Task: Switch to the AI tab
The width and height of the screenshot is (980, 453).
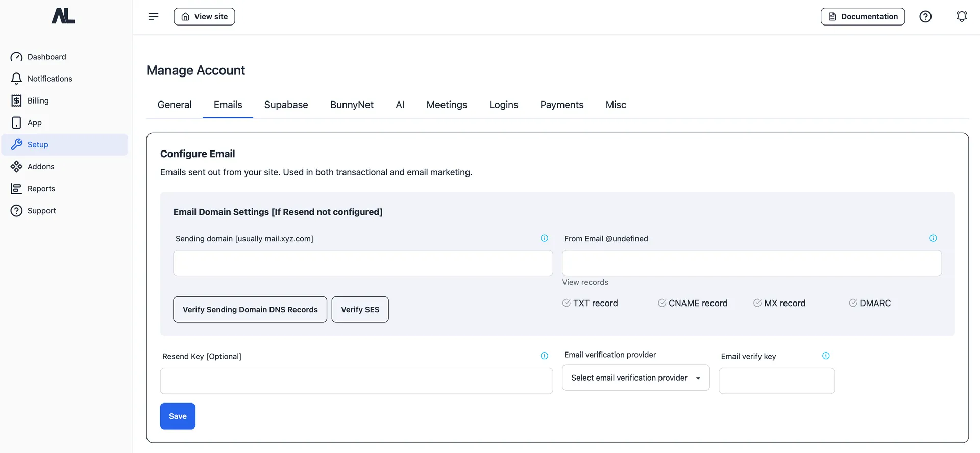Action: tap(400, 105)
